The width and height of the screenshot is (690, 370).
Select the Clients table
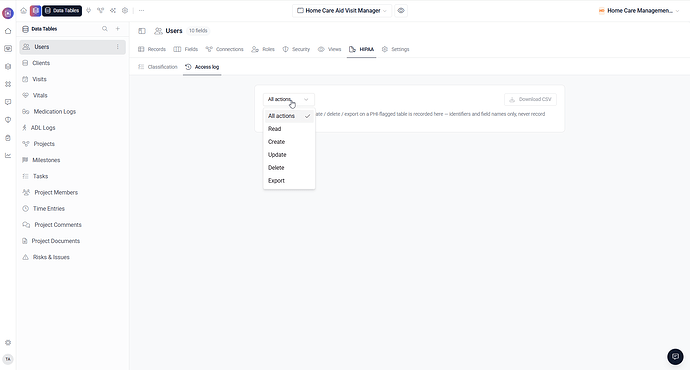tap(73, 63)
